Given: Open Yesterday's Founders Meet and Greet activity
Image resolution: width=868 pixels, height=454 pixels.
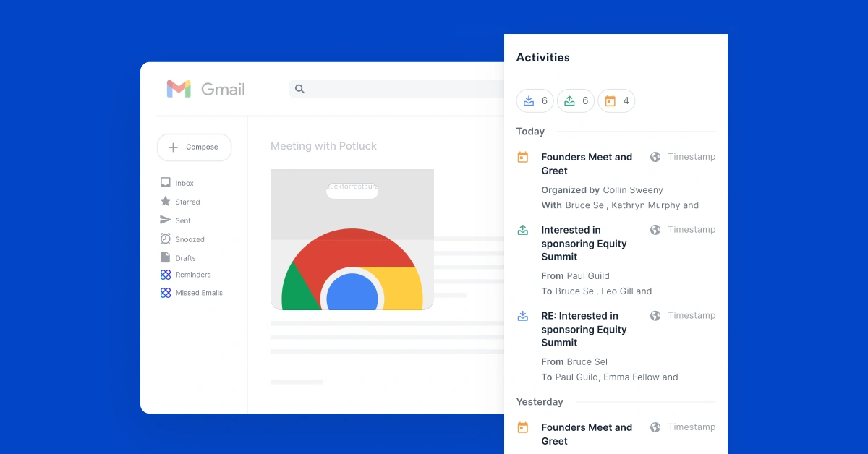Looking at the screenshot, I should coord(587,434).
